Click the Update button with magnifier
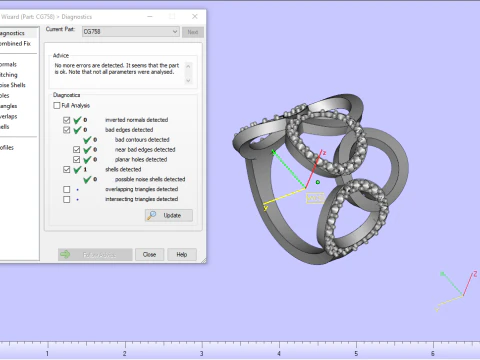480x360 pixels. [169, 215]
